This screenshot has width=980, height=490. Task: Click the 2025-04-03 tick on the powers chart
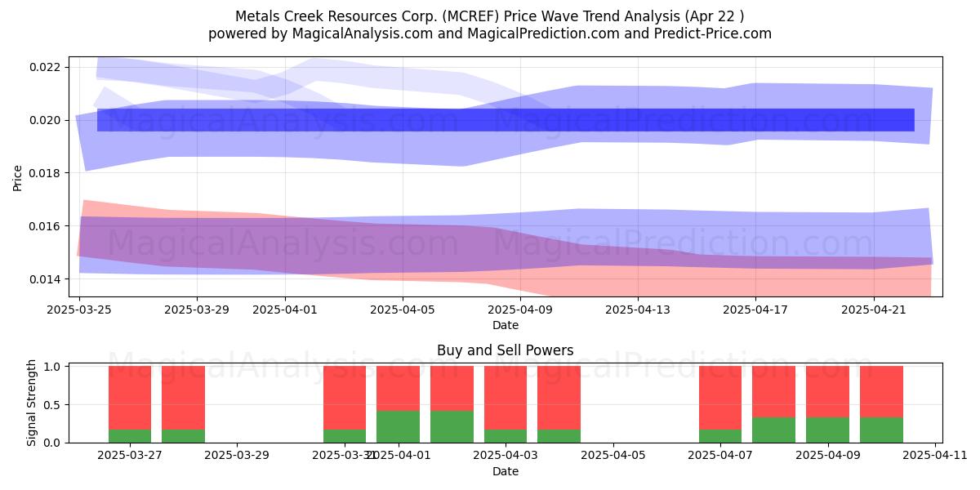pos(506,456)
